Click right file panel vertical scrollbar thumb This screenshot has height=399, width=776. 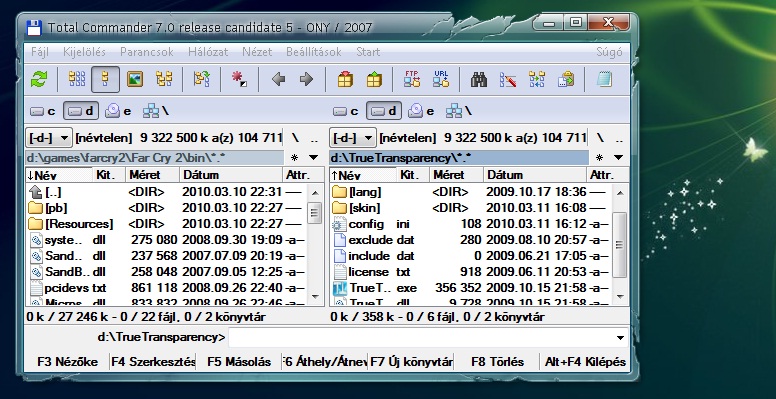pyautogui.click(x=620, y=245)
